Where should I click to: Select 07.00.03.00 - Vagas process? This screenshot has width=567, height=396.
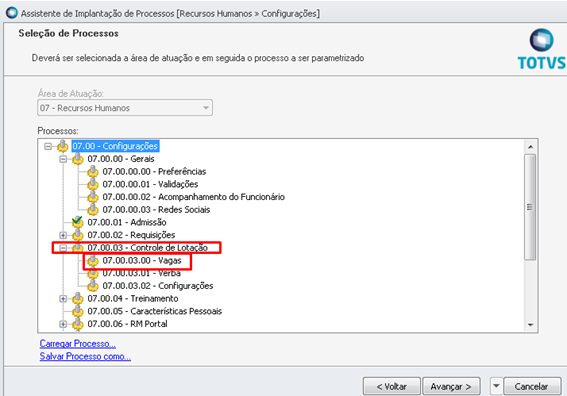[142, 260]
